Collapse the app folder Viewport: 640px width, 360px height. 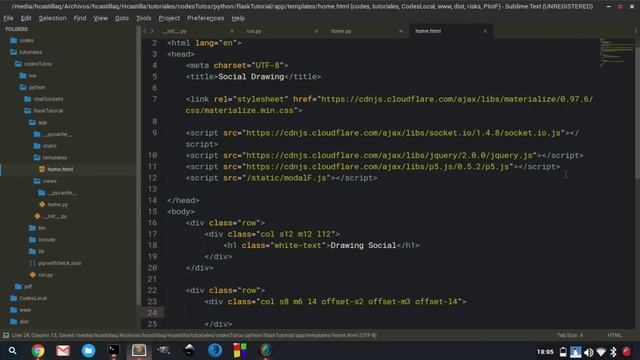click(38, 122)
